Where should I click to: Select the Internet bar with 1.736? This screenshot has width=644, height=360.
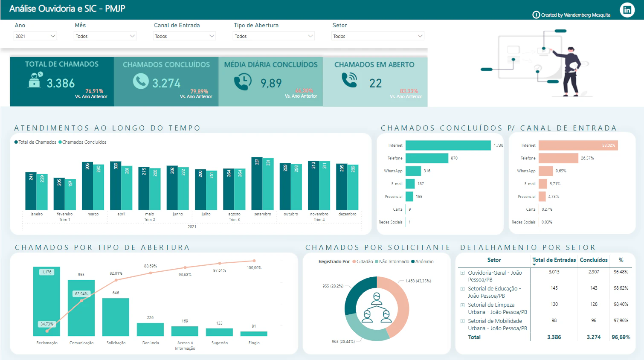point(448,145)
